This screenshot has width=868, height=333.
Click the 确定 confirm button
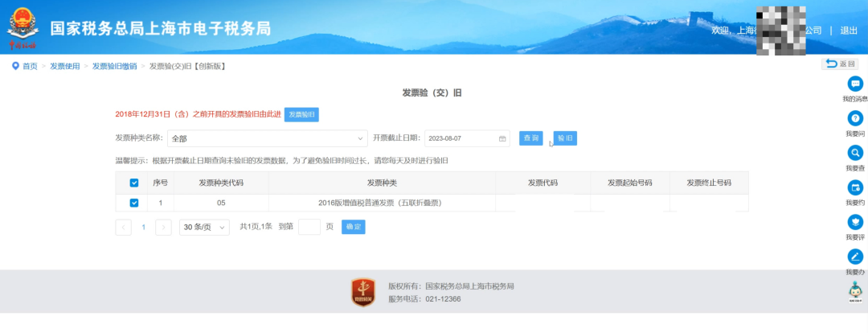353,227
